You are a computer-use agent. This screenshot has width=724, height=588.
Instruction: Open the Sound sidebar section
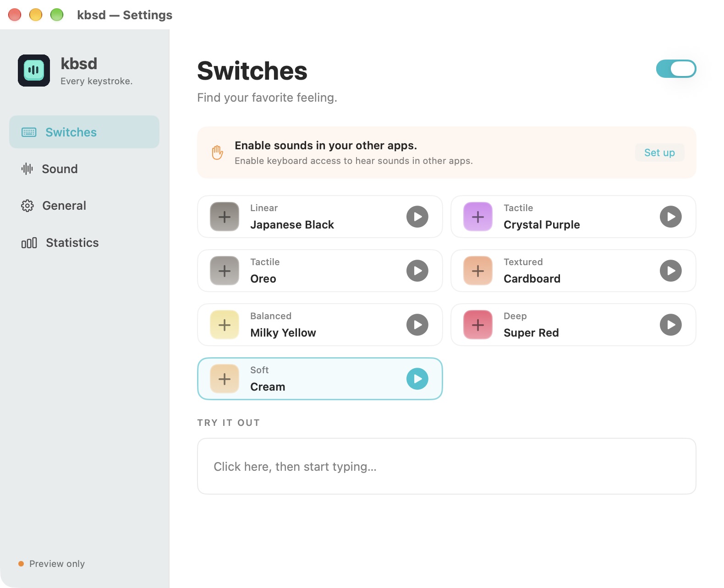pyautogui.click(x=84, y=169)
